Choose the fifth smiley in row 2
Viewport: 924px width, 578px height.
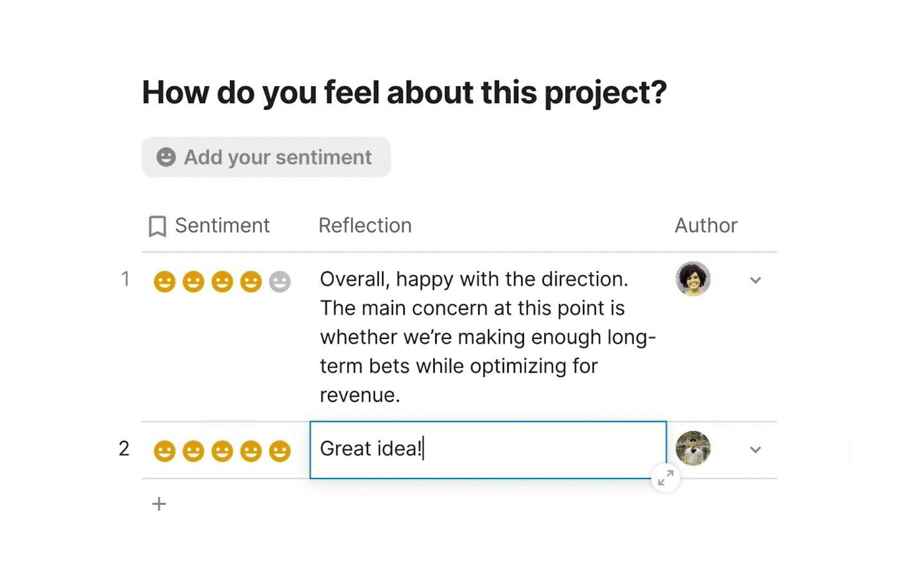point(280,451)
